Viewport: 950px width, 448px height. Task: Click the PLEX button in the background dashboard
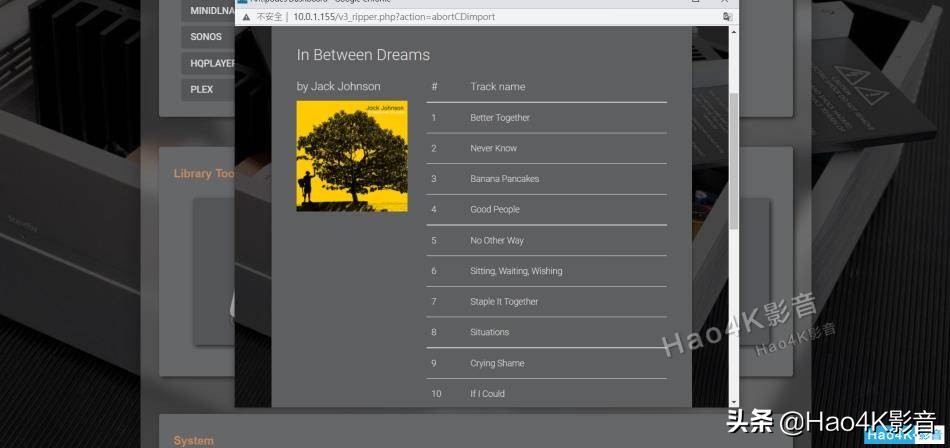coord(208,89)
